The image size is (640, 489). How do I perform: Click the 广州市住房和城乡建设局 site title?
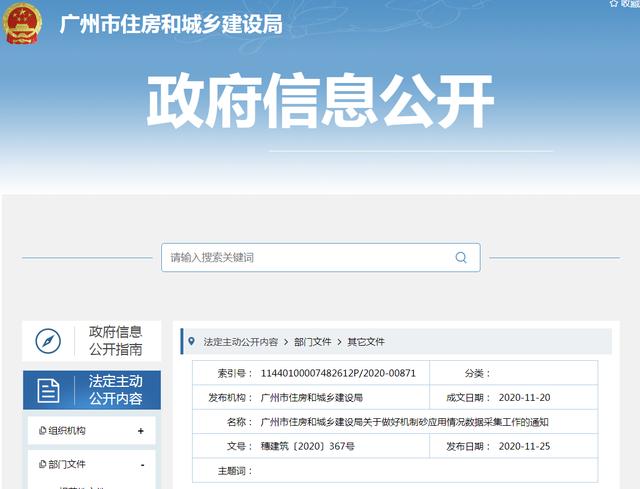point(171,24)
